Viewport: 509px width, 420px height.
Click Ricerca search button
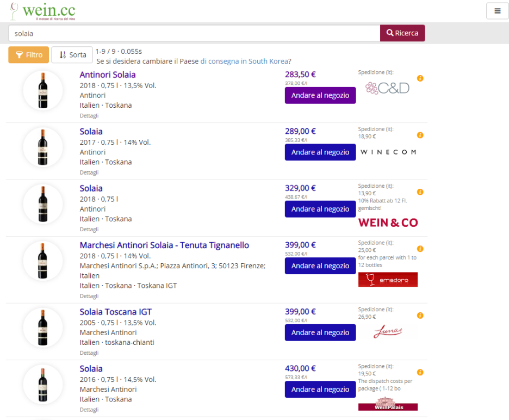(x=402, y=33)
